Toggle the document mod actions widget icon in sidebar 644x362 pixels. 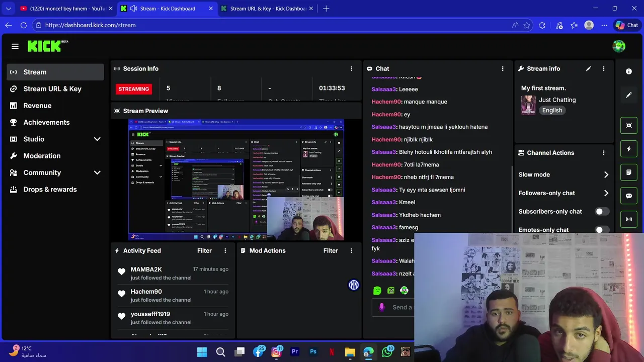point(629,172)
